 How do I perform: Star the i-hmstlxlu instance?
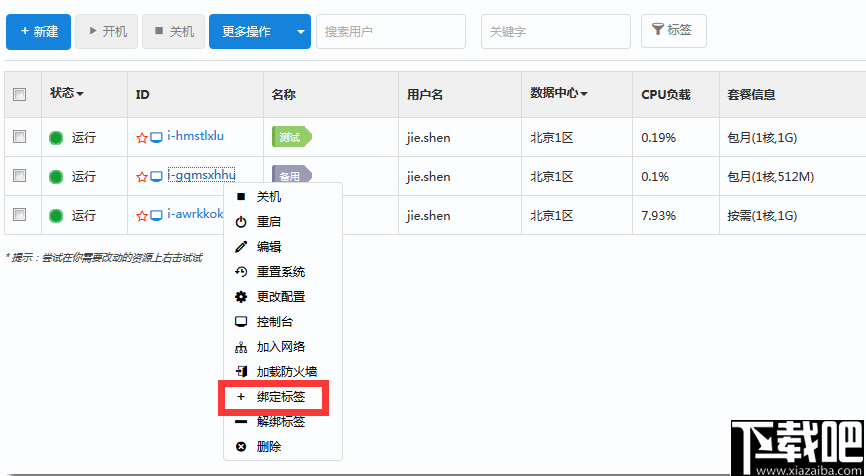point(141,137)
